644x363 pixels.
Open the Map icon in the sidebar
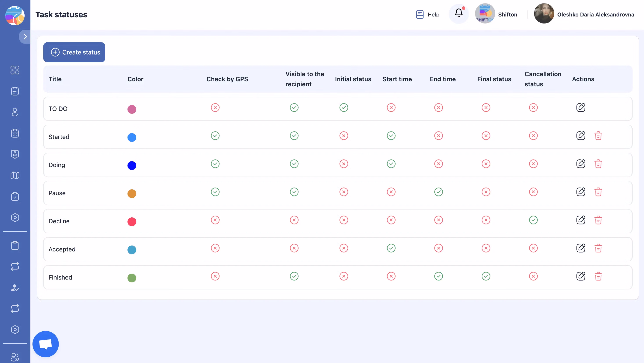15,175
